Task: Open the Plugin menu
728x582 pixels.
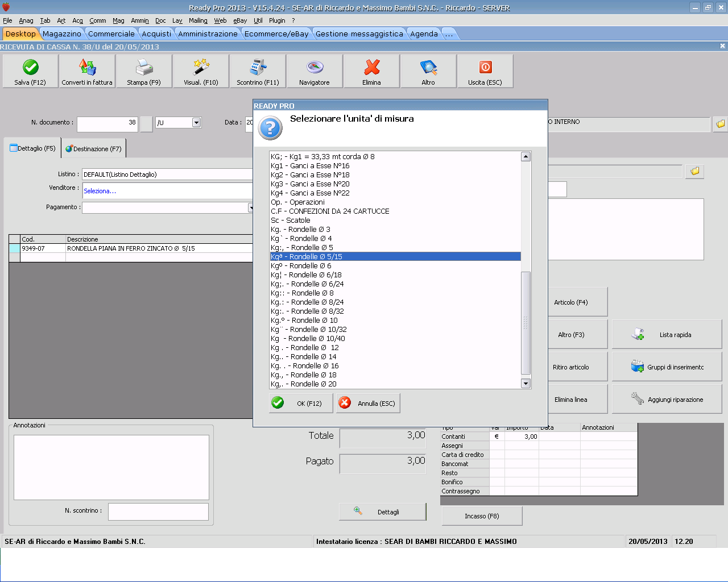Action: 277,20
